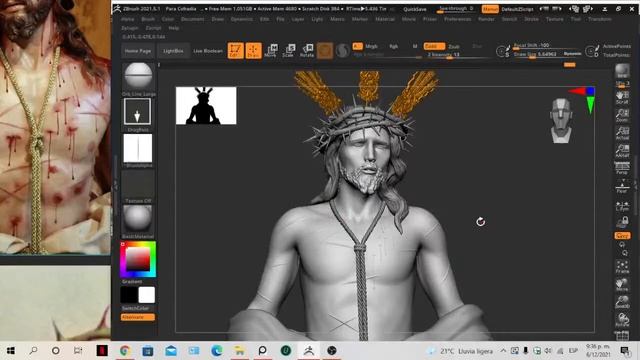Toggle Perspective (Persp) view

pos(622,168)
